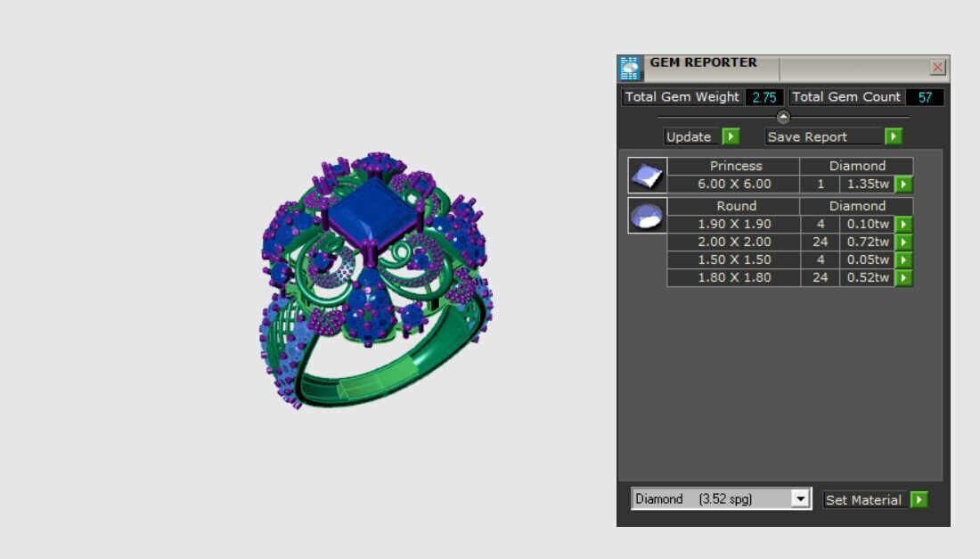
Task: Click the Gem Reporter panel icon
Action: pyautogui.click(x=630, y=68)
